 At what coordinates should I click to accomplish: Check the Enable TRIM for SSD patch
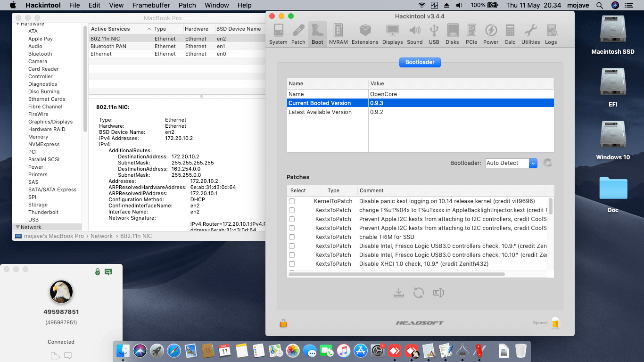pos(292,237)
